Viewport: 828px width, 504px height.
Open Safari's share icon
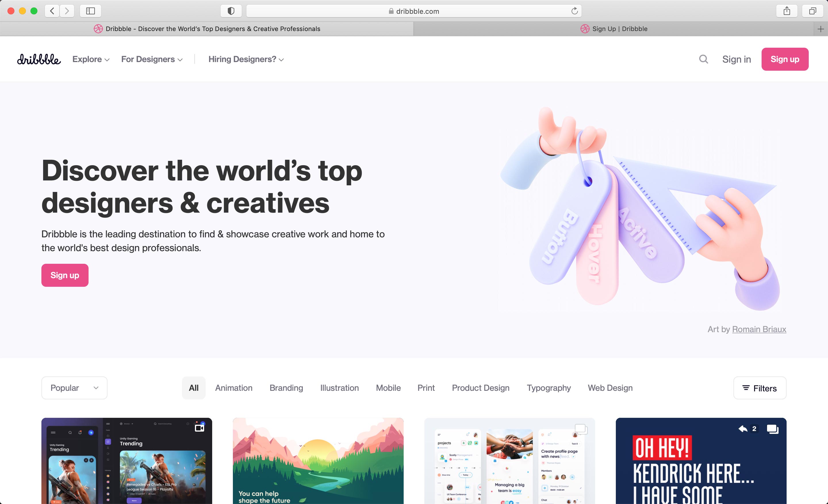click(x=787, y=11)
